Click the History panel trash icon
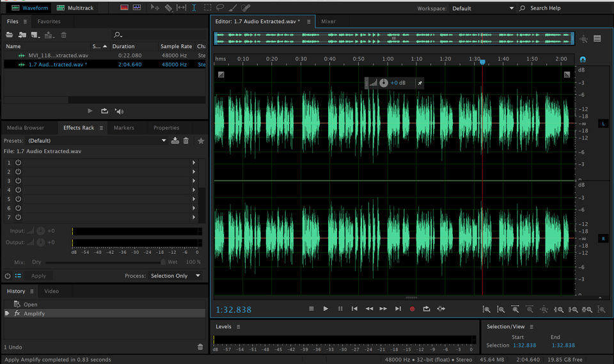614x364 pixels. [x=200, y=347]
